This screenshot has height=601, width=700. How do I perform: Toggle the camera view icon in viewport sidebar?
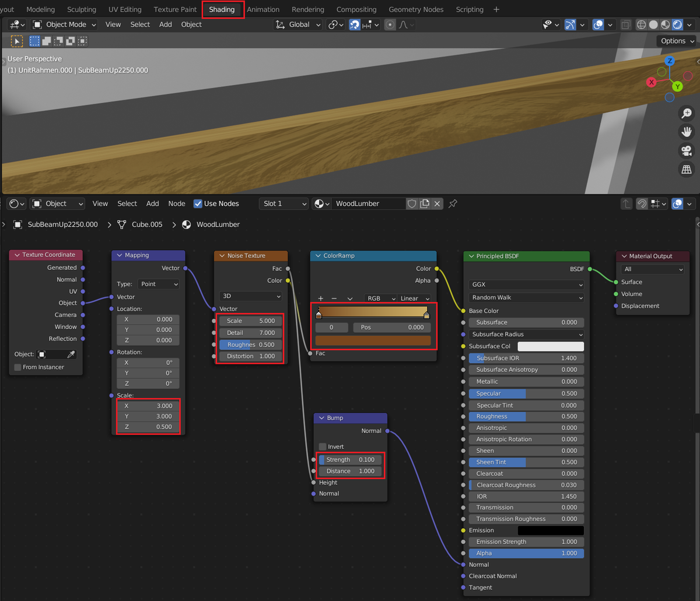point(687,151)
